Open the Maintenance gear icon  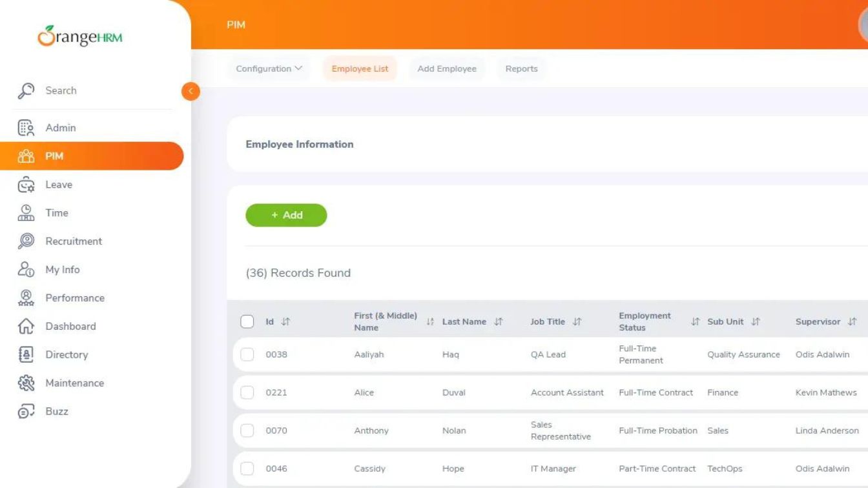[x=26, y=383]
